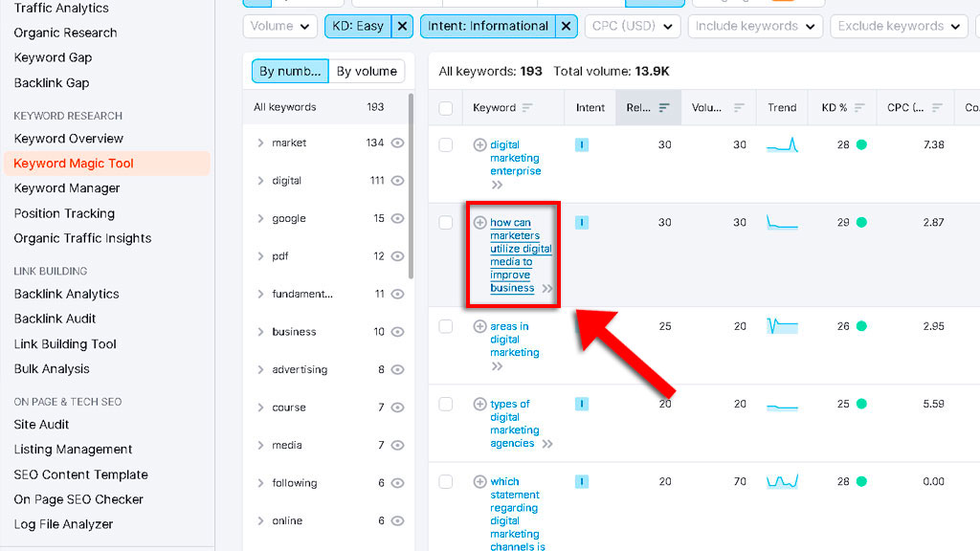980x551 pixels.
Task: Select the 'By numb...' grouping tab
Action: pyautogui.click(x=290, y=71)
